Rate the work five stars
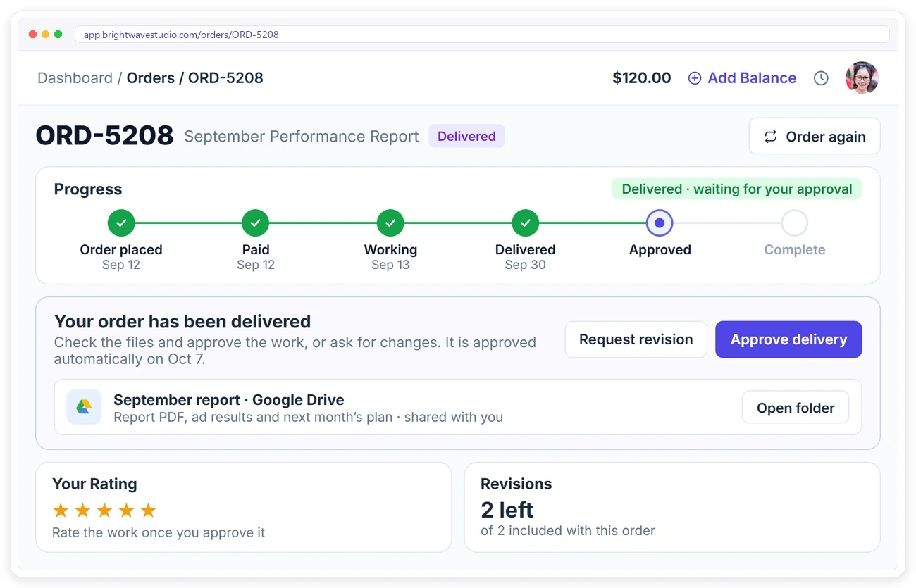Screen dimensions: 916x588 (x=148, y=511)
